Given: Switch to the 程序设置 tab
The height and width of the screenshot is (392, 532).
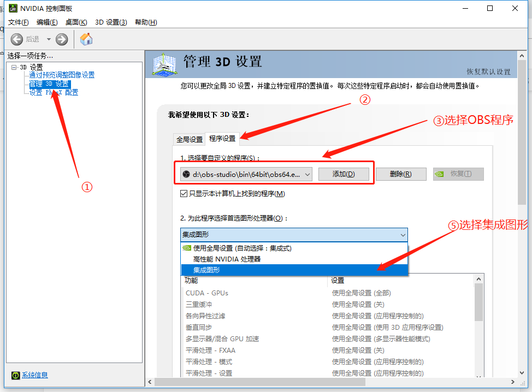Looking at the screenshot, I should 222,138.
